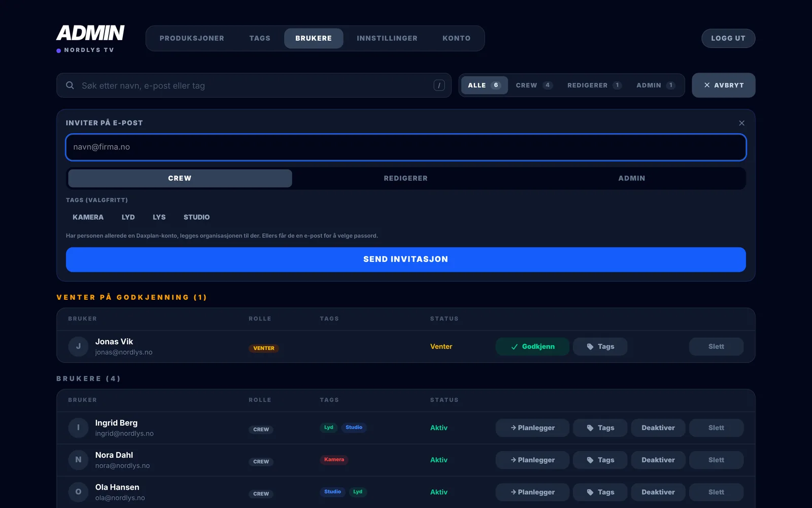Click the Logg ut button
Image resolution: width=812 pixels, height=508 pixels.
click(728, 38)
